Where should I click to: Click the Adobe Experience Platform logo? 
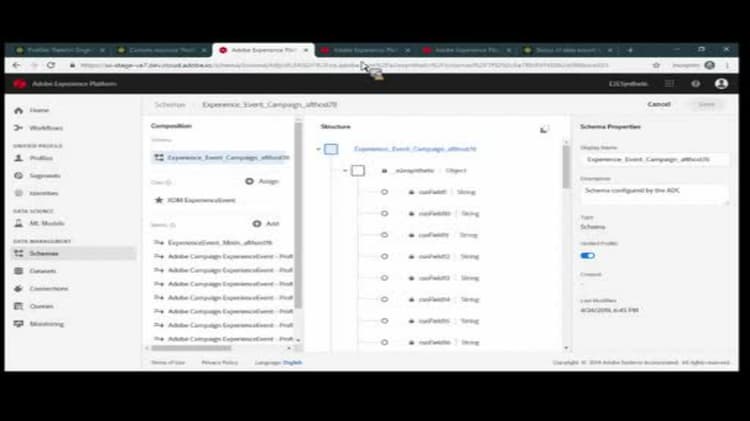point(20,84)
